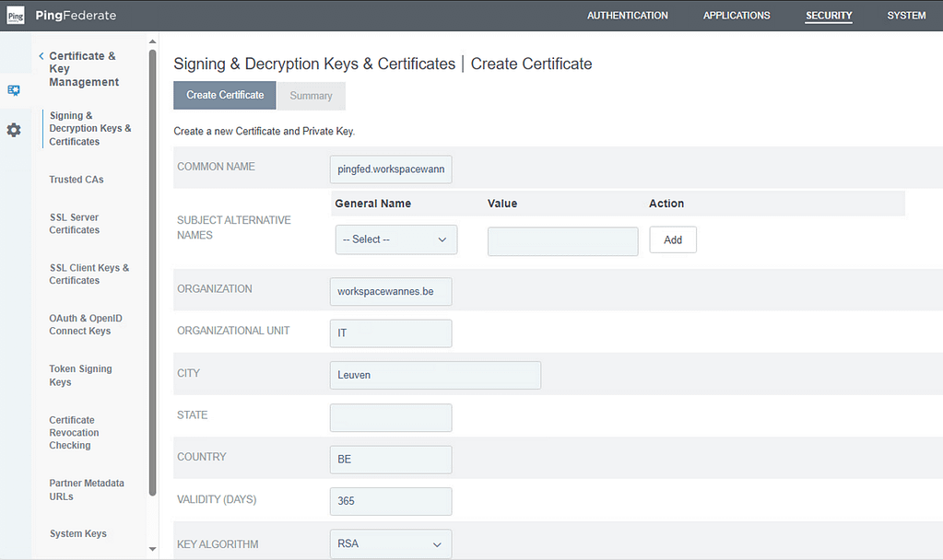Screen dimensions: 943x560
Task: Open System Keys page
Action: 78,533
